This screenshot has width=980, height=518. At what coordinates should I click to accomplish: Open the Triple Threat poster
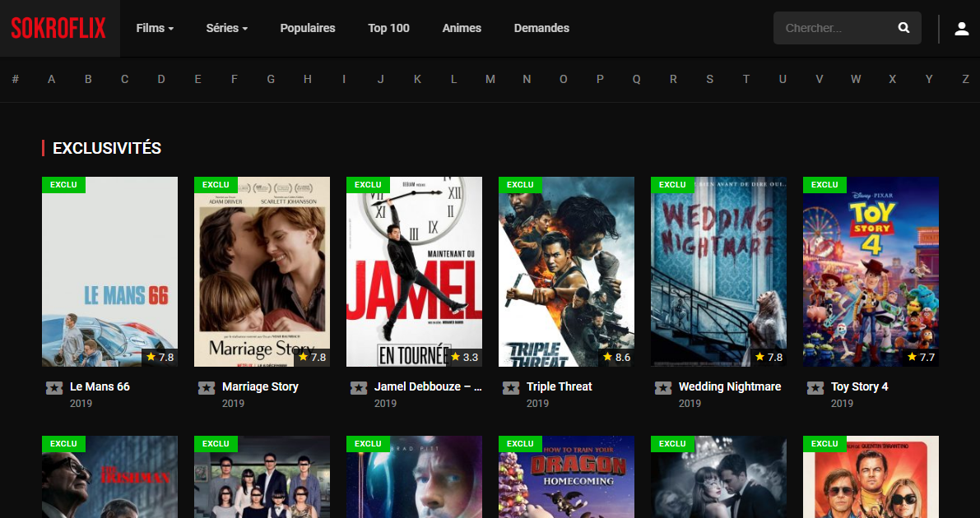(566, 272)
